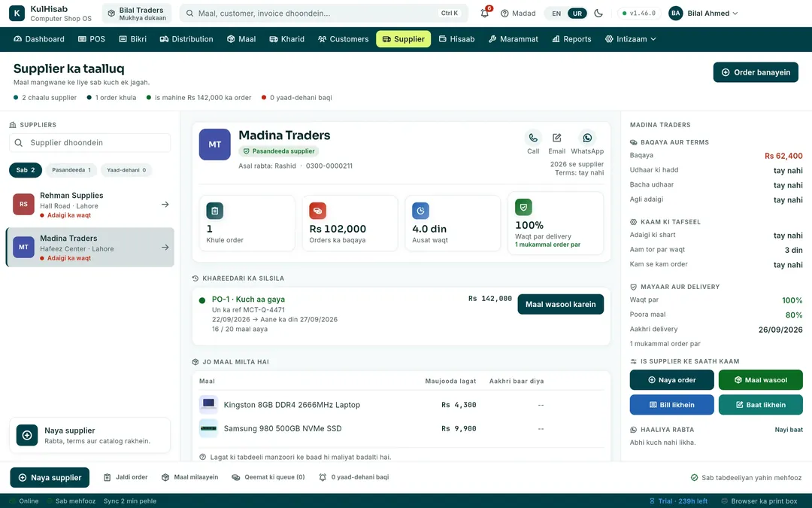Switch language to EN

click(x=556, y=14)
